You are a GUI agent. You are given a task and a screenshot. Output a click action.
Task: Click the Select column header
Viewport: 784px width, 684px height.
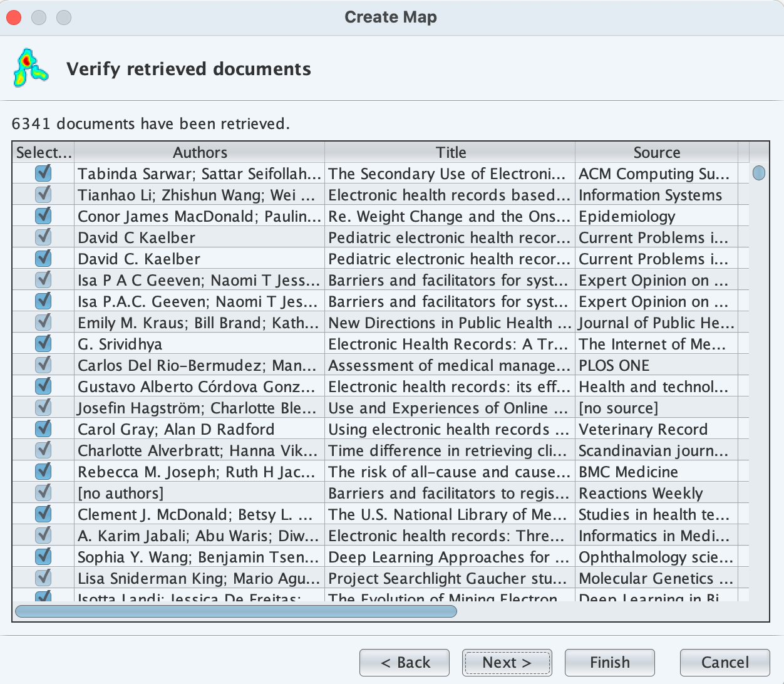click(43, 152)
